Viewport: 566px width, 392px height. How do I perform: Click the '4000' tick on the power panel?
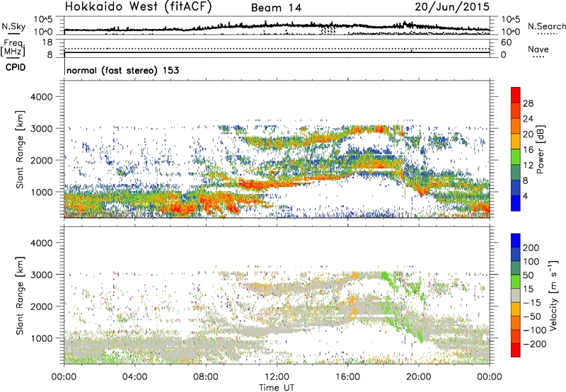[x=41, y=97]
